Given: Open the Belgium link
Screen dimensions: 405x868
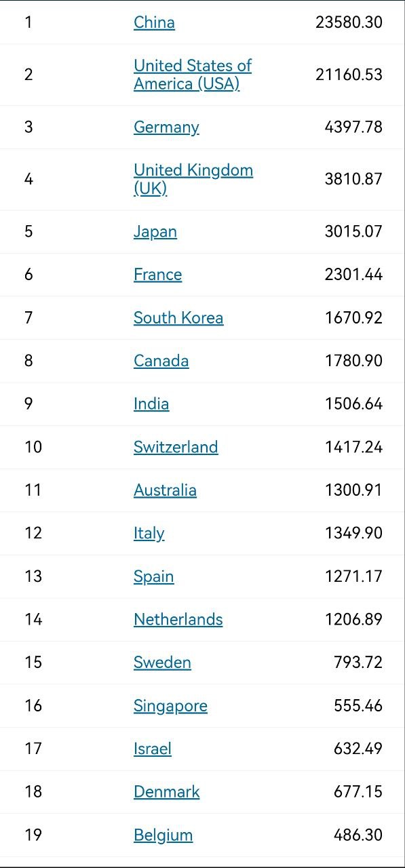Looking at the screenshot, I should (163, 835).
